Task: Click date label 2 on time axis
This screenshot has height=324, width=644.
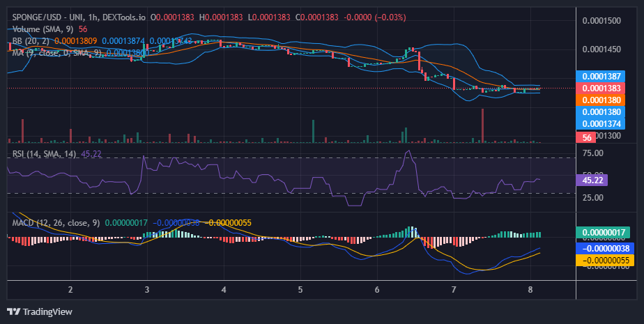Action: (70, 289)
